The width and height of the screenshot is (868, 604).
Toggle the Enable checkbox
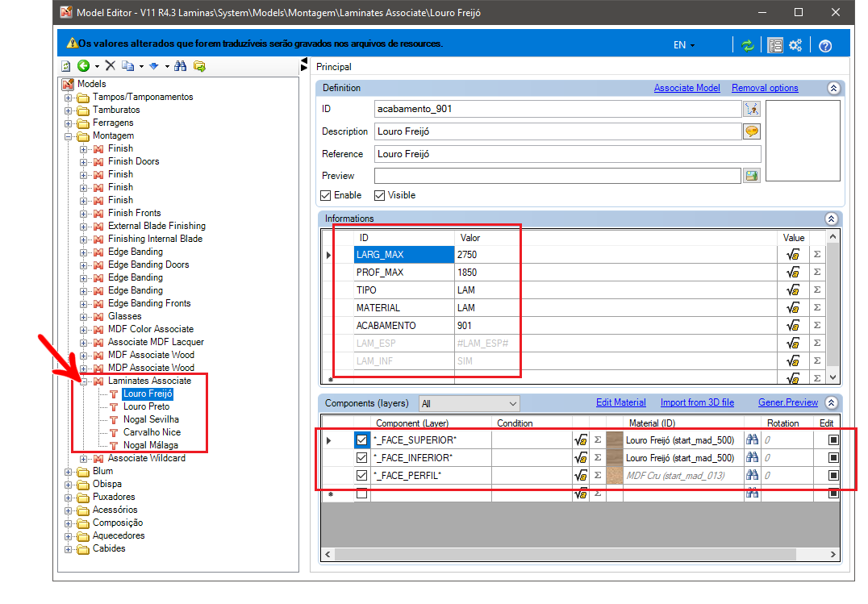click(x=326, y=195)
